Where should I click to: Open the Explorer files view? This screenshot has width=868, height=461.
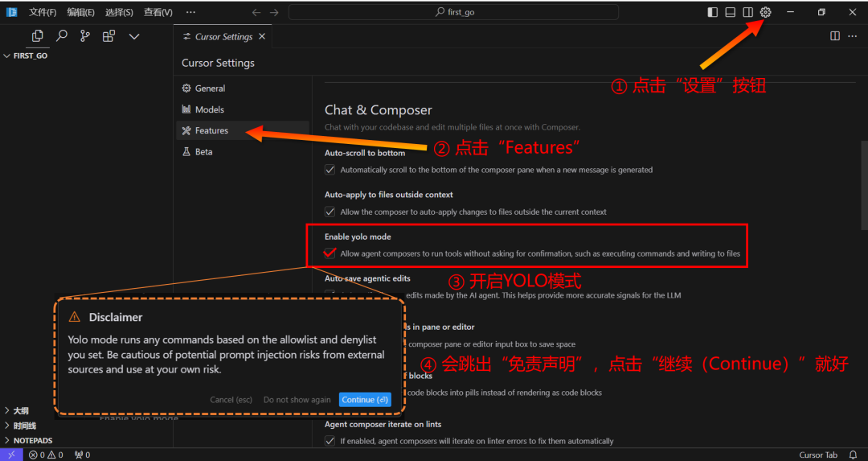37,36
